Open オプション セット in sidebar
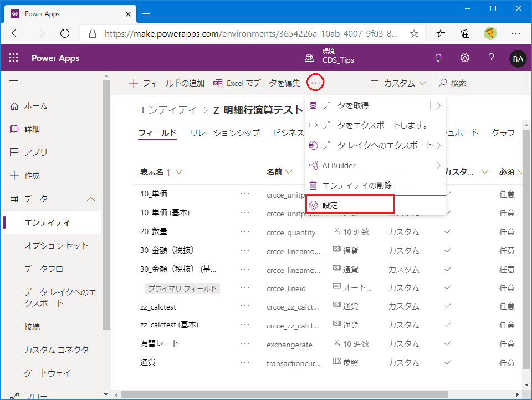Image resolution: width=532 pixels, height=400 pixels. pos(57,246)
